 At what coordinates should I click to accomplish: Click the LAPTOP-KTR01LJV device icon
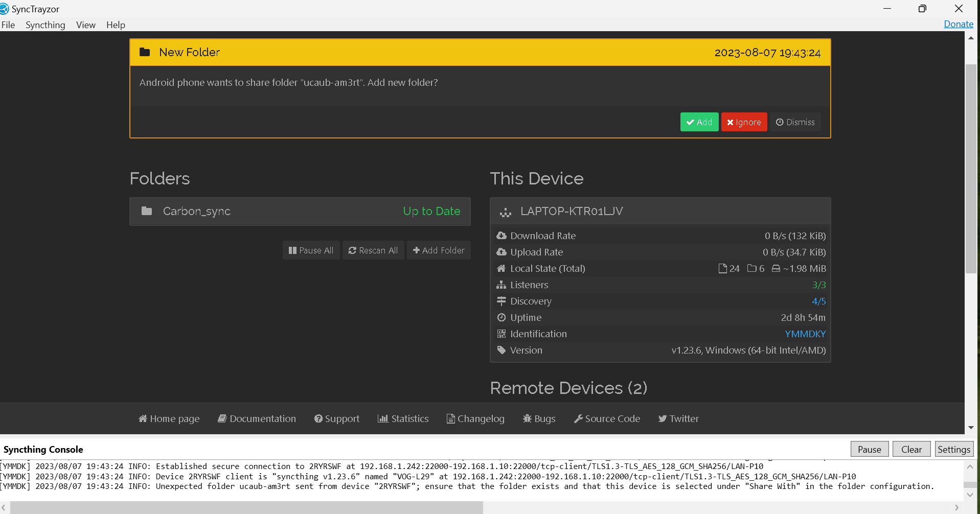[506, 212]
